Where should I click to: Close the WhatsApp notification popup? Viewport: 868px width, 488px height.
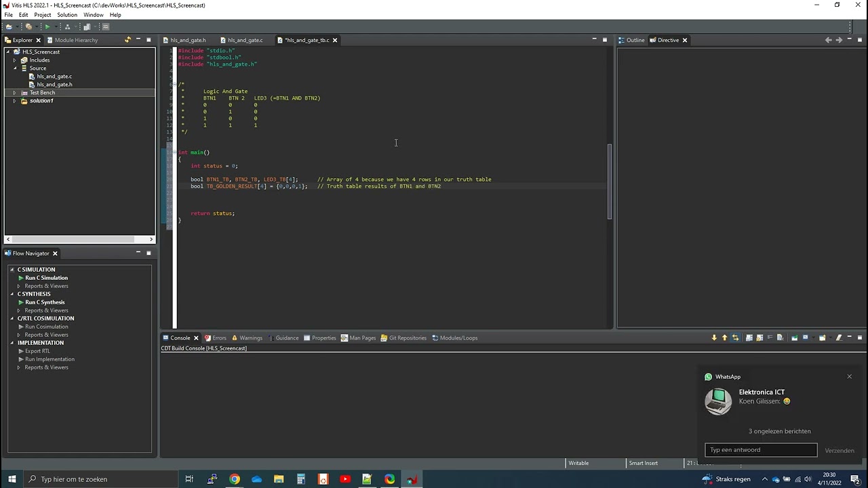(x=849, y=377)
